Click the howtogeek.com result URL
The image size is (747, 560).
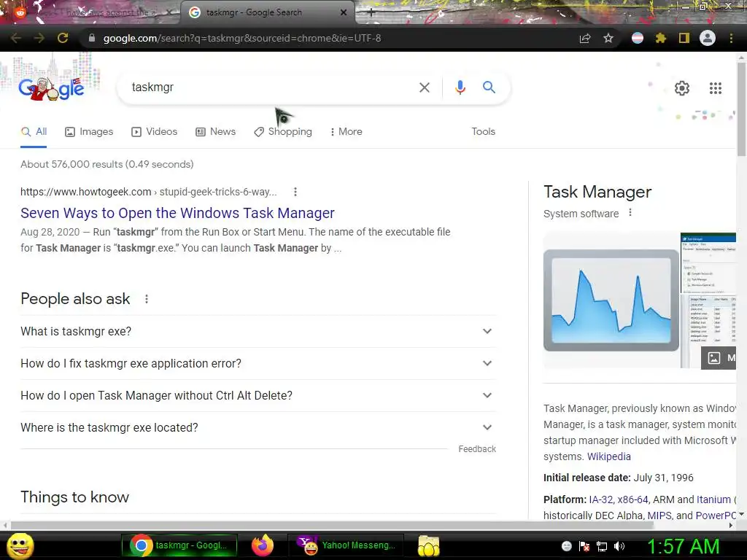coord(148,192)
